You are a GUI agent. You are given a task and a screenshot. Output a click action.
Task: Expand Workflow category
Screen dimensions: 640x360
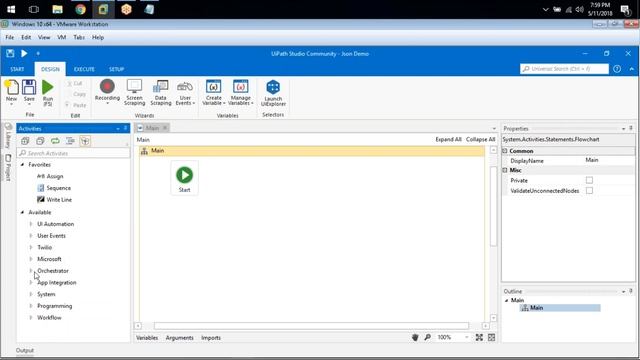[31, 318]
